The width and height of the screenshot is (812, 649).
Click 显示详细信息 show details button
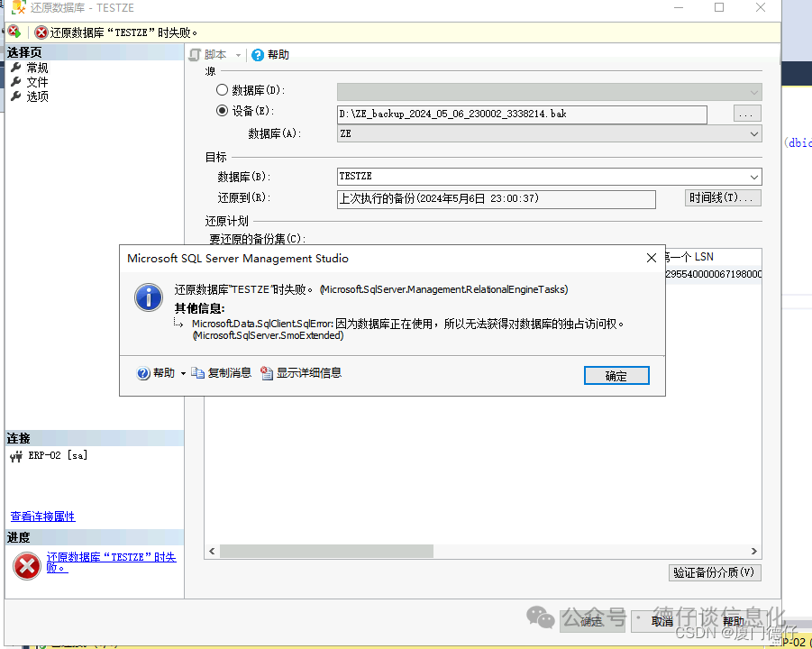pos(301,373)
